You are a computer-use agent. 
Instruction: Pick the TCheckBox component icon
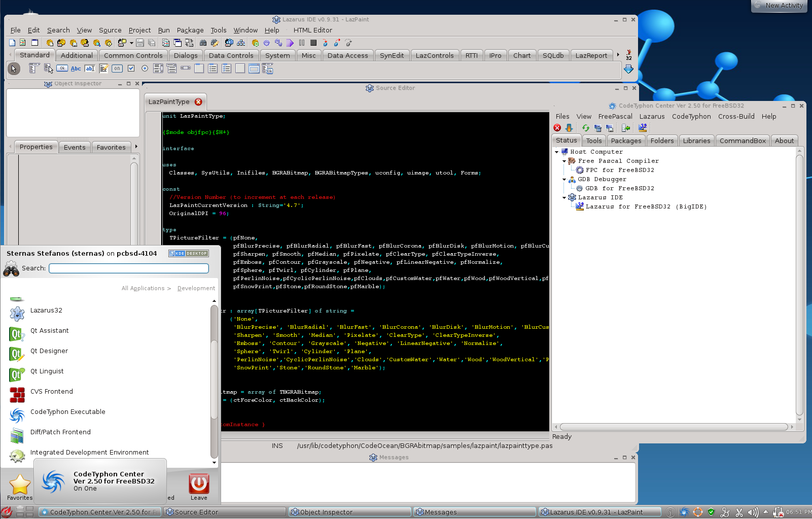tap(131, 68)
